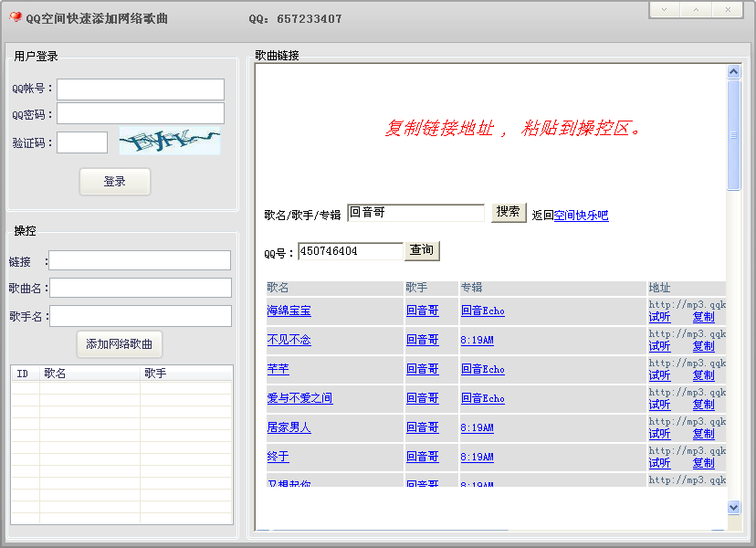Click the 地址 column header
The image size is (756, 548).
(686, 288)
